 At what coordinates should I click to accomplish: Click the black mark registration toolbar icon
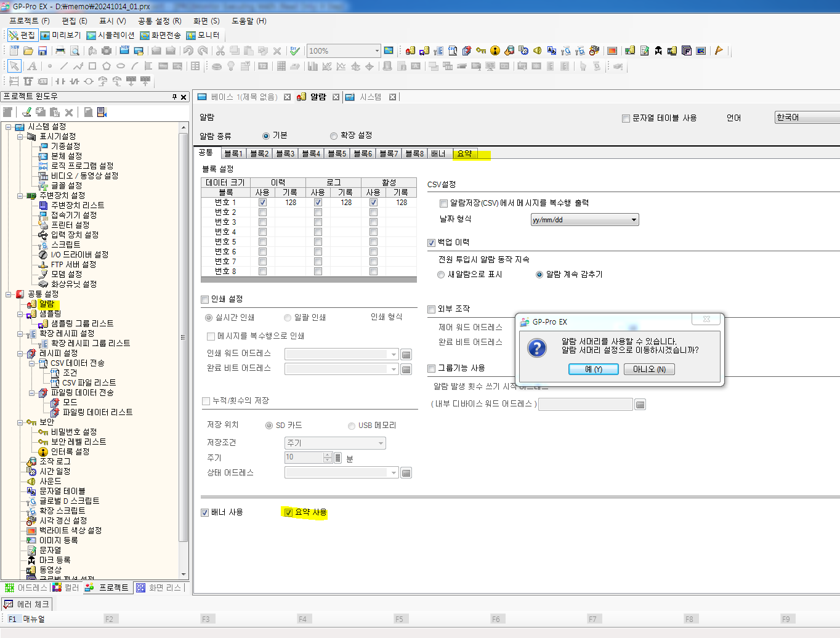point(658,50)
